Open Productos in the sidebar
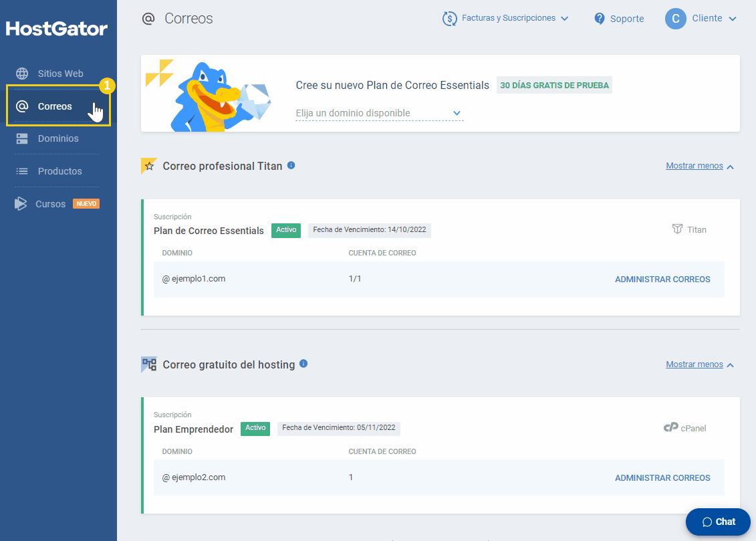 tap(58, 171)
